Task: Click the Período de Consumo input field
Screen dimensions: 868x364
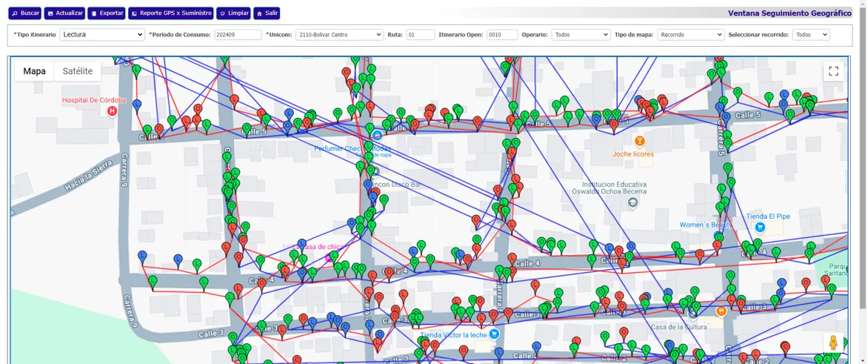Action: (238, 35)
